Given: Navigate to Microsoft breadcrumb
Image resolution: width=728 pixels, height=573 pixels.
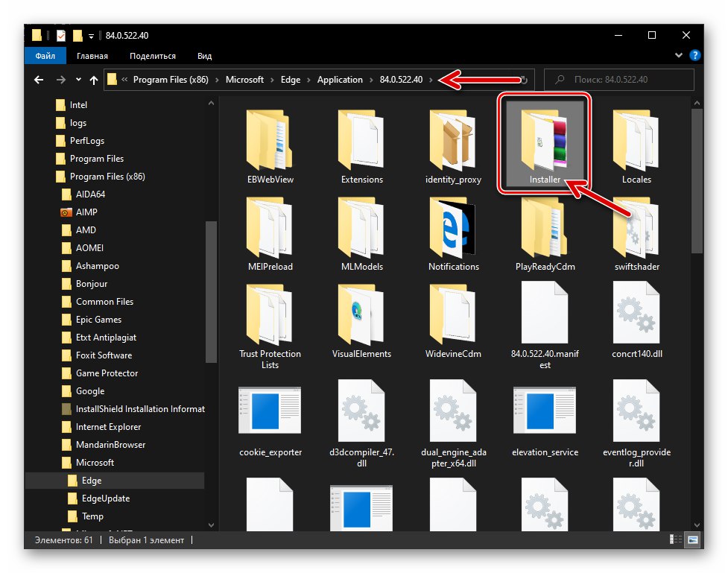Looking at the screenshot, I should click(x=244, y=80).
